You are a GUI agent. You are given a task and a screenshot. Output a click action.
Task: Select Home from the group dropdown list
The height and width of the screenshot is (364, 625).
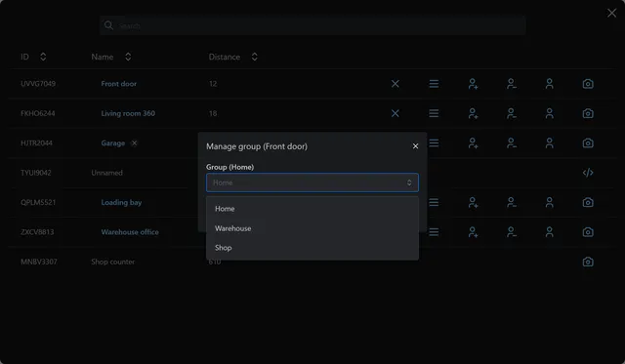312,209
